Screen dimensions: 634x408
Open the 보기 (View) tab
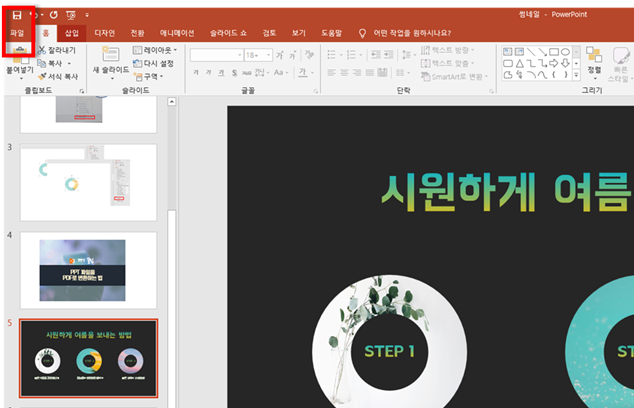[x=299, y=33]
